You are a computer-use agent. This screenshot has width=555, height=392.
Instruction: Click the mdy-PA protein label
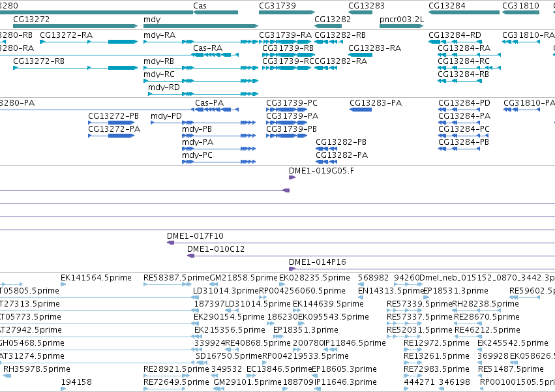pyautogui.click(x=198, y=142)
